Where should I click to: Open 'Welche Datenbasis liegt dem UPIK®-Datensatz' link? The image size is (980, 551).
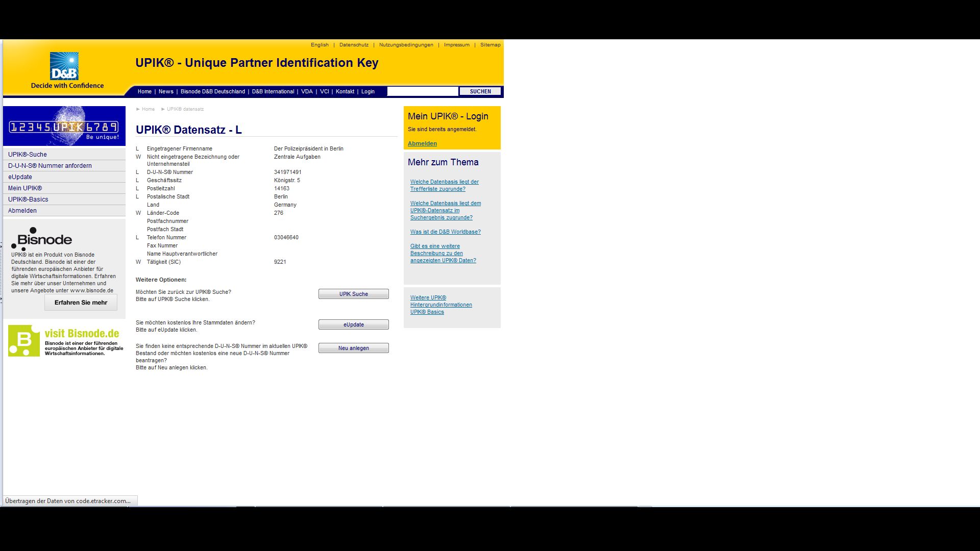coord(445,210)
